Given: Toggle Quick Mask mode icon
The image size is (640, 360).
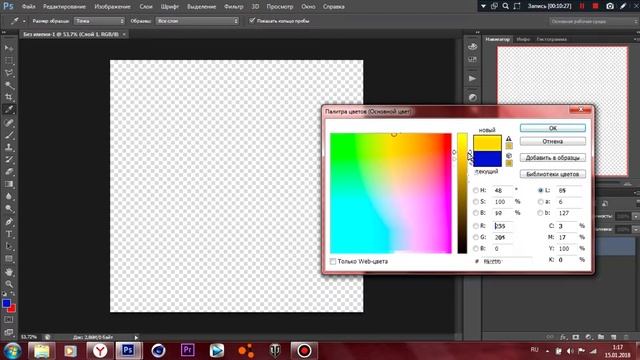Looking at the screenshot, I should pos(9,320).
